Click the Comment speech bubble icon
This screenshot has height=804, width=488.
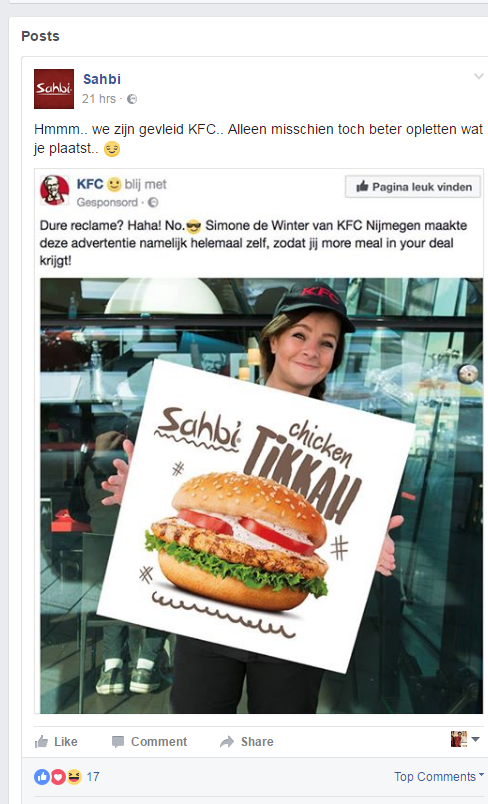[x=118, y=742]
